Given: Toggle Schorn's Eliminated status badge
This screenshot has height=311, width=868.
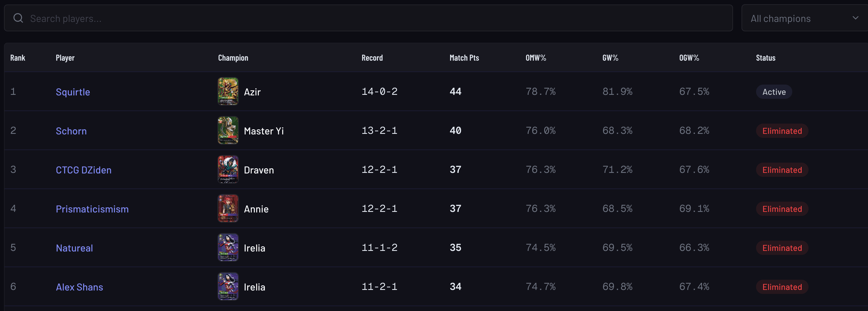Looking at the screenshot, I should coord(782,130).
